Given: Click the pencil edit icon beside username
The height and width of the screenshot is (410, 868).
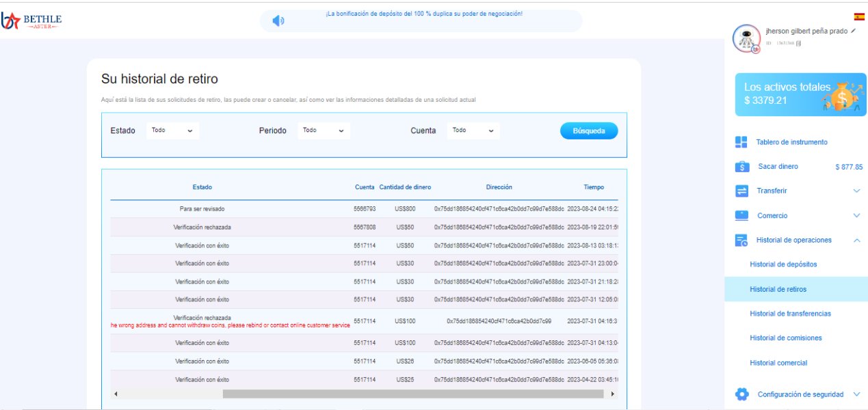Looking at the screenshot, I should (x=853, y=31).
